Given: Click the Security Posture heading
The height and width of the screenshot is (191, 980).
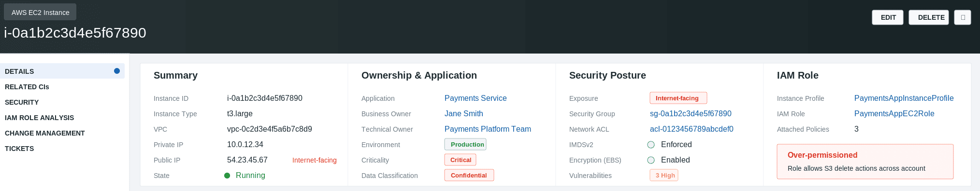Looking at the screenshot, I should point(607,75).
